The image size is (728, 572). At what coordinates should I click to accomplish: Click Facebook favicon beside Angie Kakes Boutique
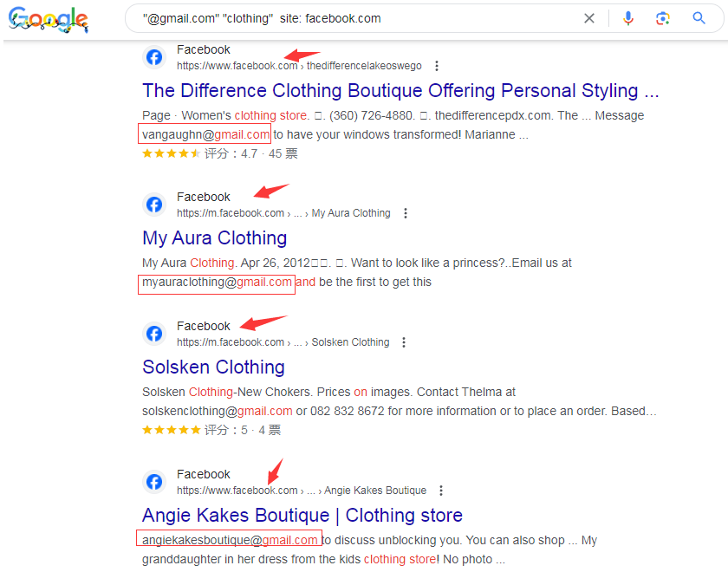tap(154, 482)
